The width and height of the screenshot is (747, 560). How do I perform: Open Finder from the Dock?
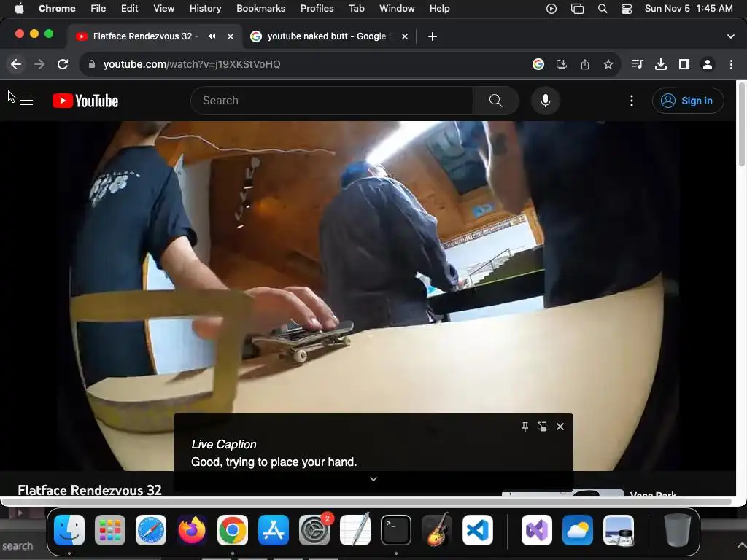[69, 530]
